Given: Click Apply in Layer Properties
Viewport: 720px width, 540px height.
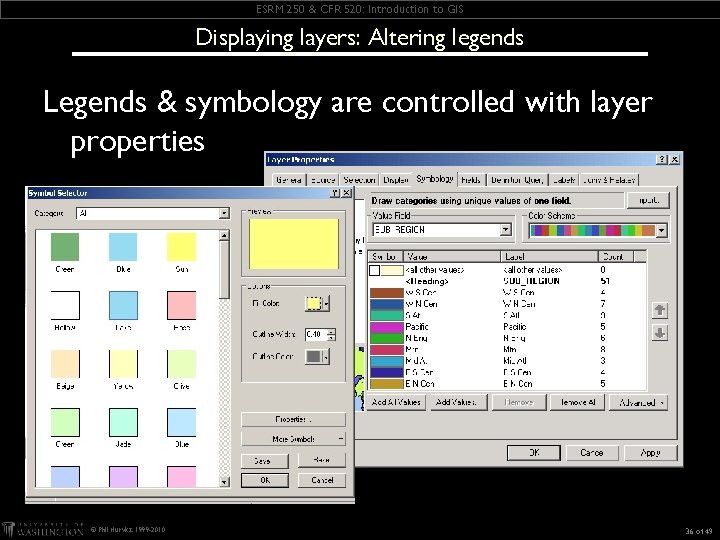Looking at the screenshot, I should tap(650, 453).
